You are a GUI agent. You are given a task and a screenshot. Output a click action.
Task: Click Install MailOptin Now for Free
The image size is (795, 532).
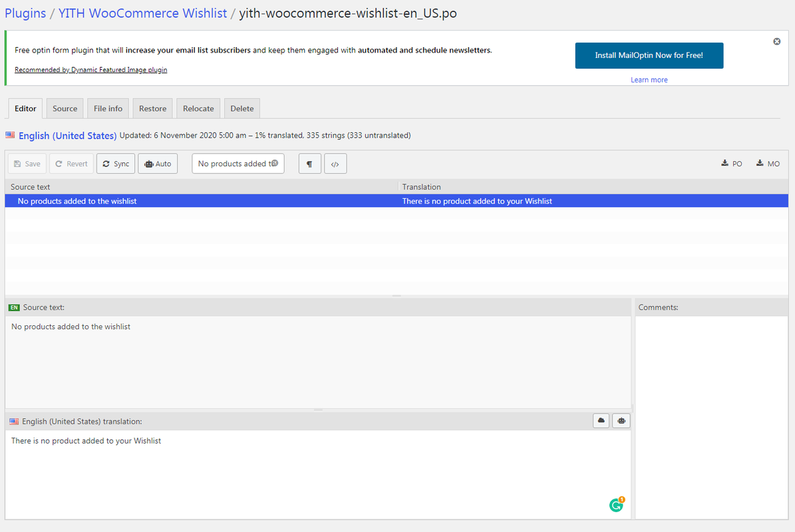pos(649,55)
